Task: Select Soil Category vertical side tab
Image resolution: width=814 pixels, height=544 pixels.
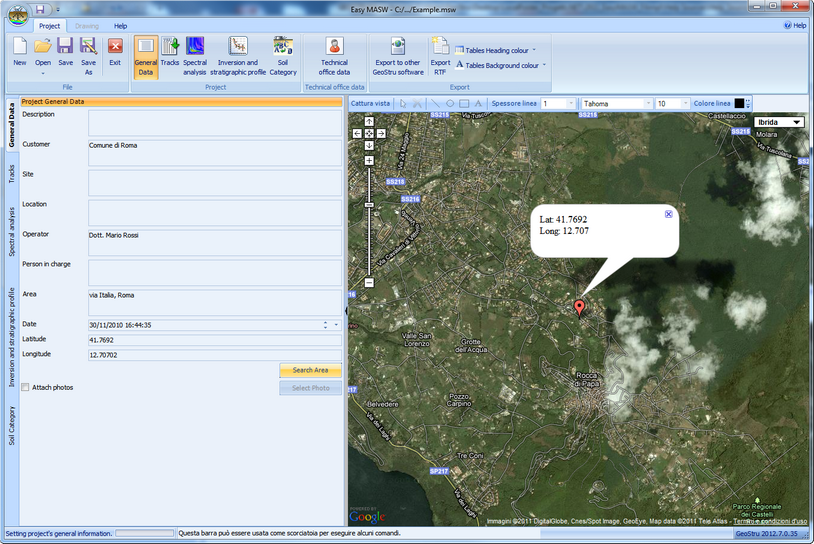Action: point(11,426)
